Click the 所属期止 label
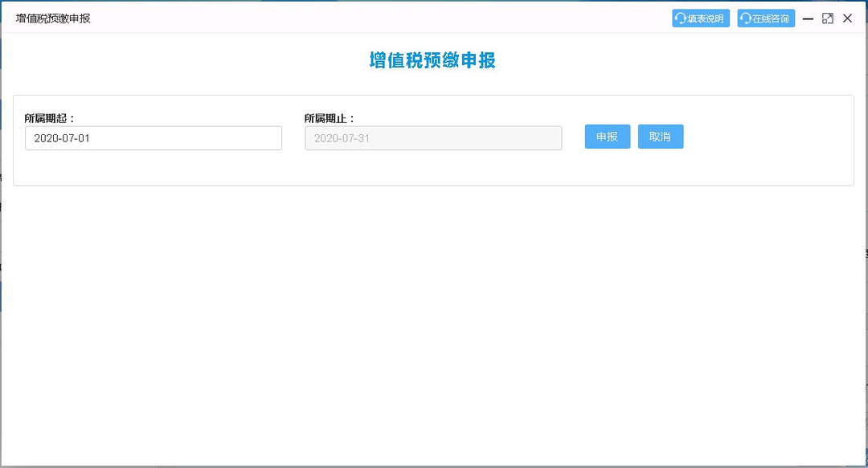Image resolution: width=868 pixels, height=468 pixels. (x=330, y=118)
